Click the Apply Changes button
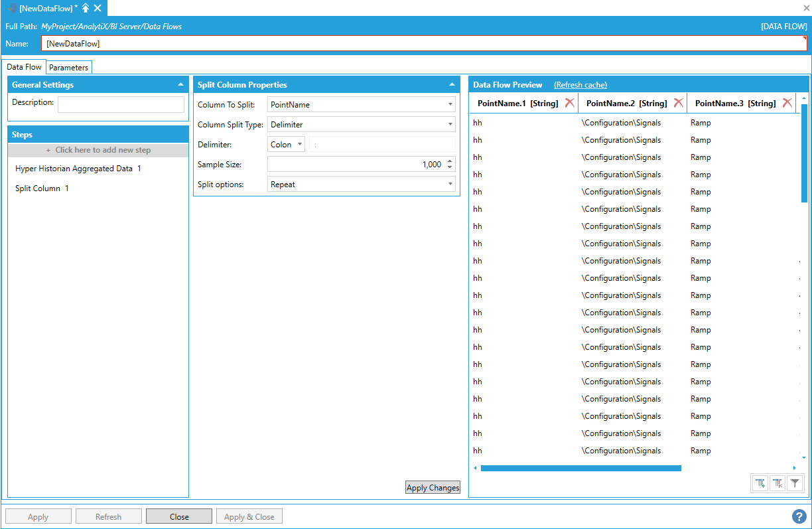This screenshot has width=812, height=529. 433,488
